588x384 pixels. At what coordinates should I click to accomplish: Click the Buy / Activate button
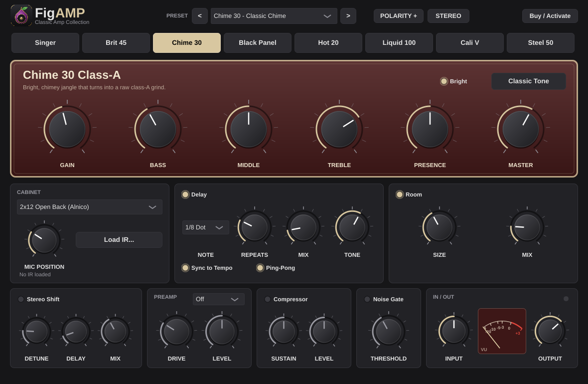(x=550, y=16)
